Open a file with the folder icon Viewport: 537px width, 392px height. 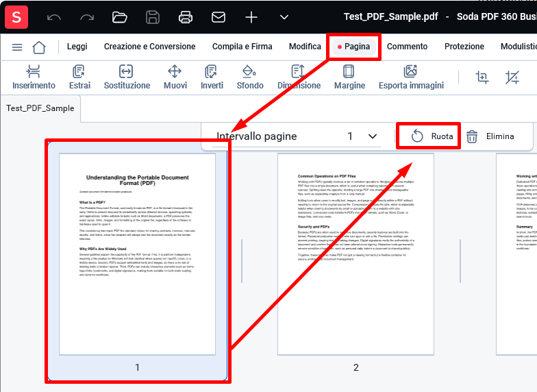click(x=119, y=17)
